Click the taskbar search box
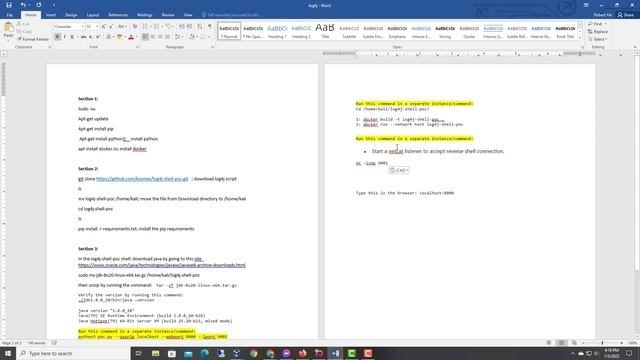 [73, 353]
